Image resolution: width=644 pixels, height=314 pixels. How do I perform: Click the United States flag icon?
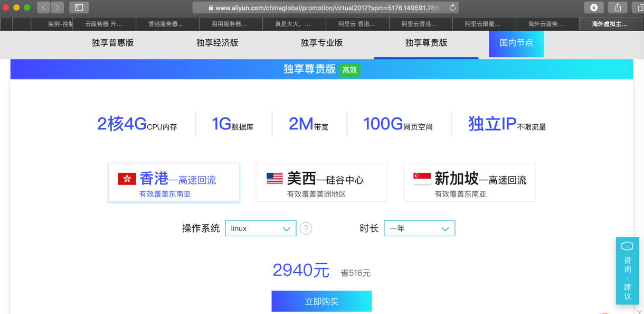[x=274, y=179]
